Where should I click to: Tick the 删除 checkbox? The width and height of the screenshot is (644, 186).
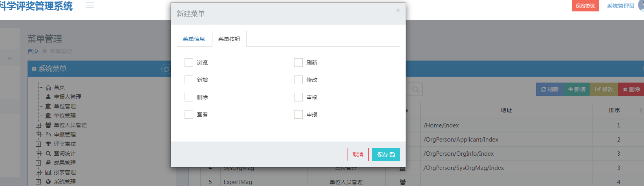189,97
